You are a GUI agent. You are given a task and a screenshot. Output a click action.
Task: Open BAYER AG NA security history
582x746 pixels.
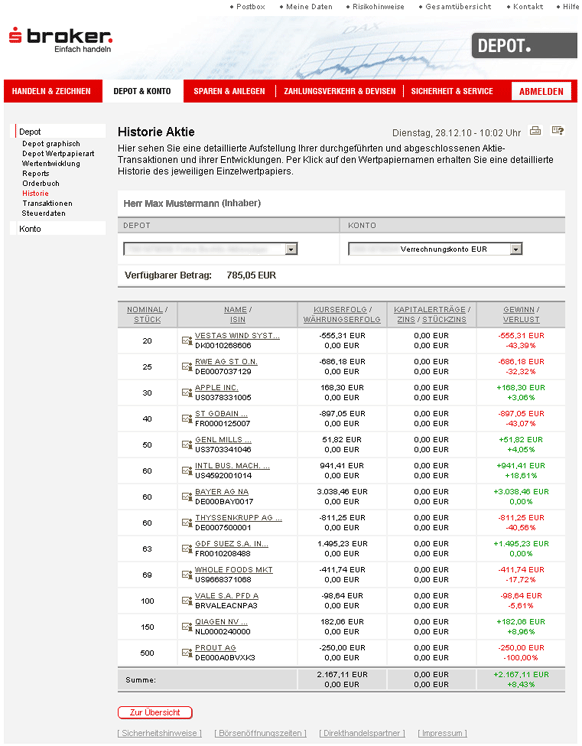(222, 491)
